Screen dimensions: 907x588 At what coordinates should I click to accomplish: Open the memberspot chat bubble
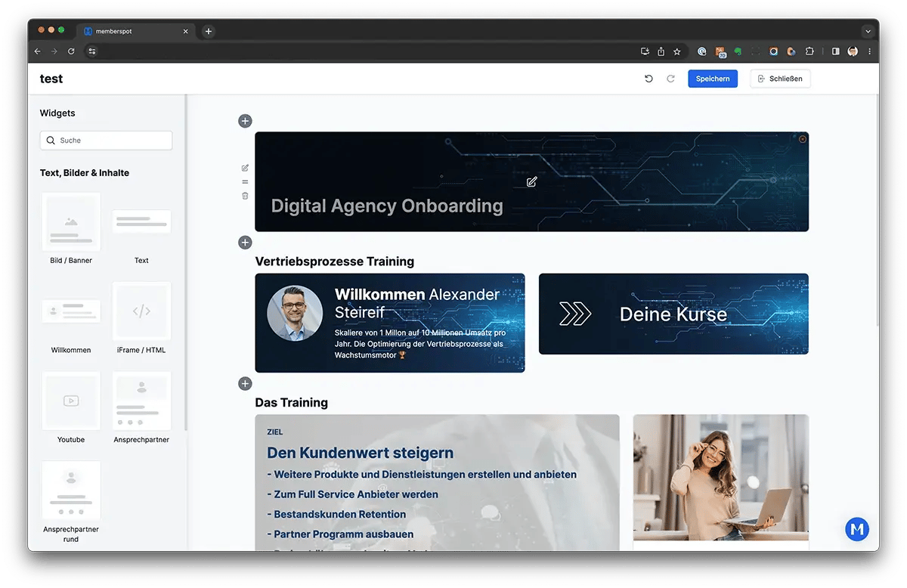[857, 529]
